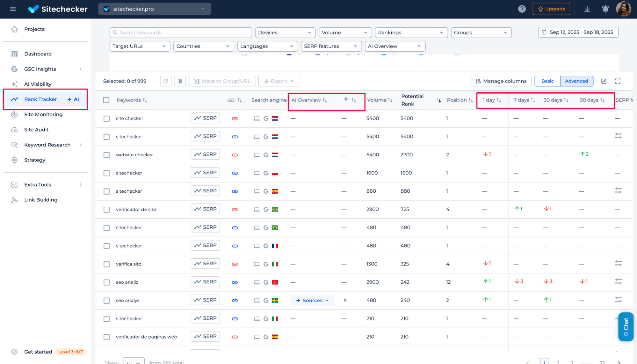Open Site Monitoring in the sidebar
The height and width of the screenshot is (364, 637).
coord(43,114)
